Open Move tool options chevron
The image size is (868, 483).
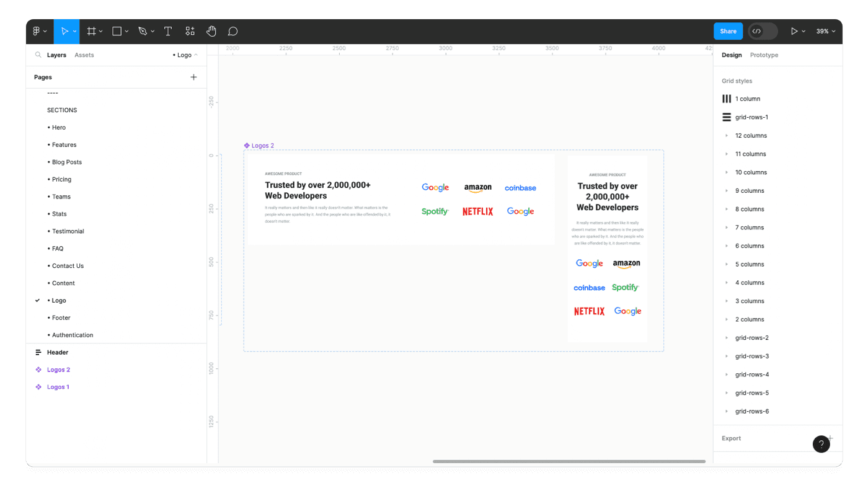tap(74, 32)
